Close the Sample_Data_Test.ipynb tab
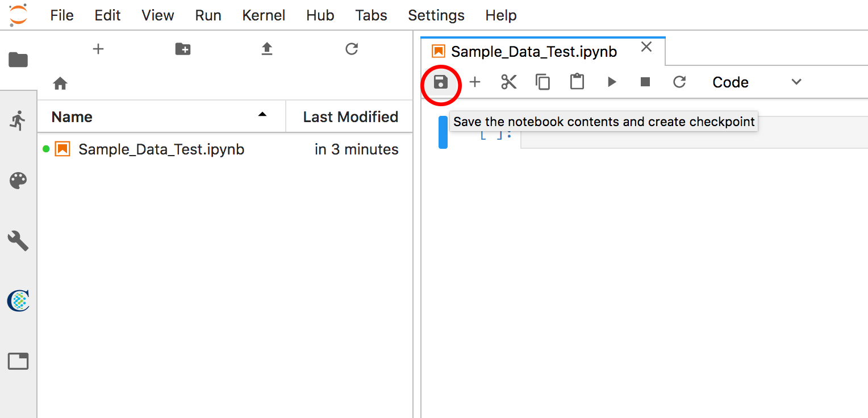This screenshot has width=868, height=418. (646, 47)
